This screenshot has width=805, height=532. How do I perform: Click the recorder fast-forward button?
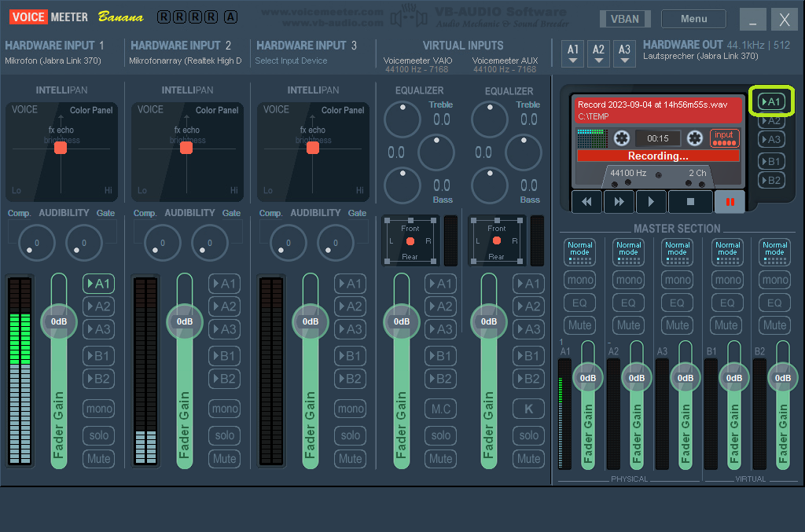(619, 202)
